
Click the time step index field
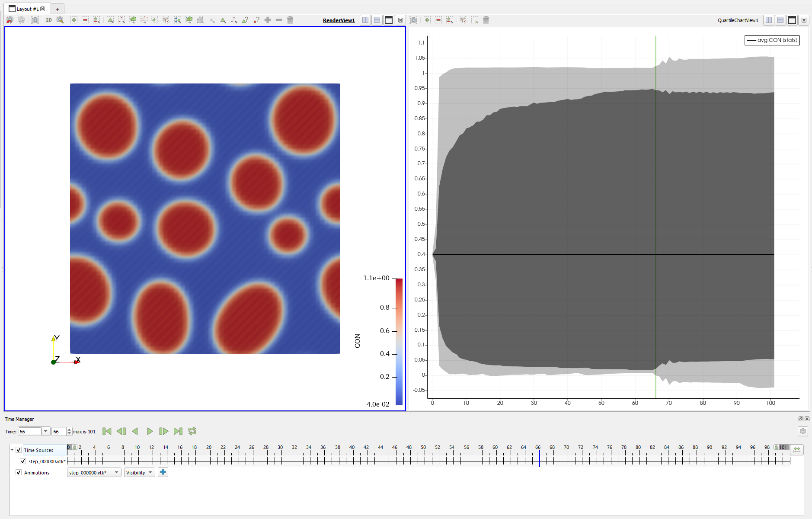pyautogui.click(x=59, y=431)
